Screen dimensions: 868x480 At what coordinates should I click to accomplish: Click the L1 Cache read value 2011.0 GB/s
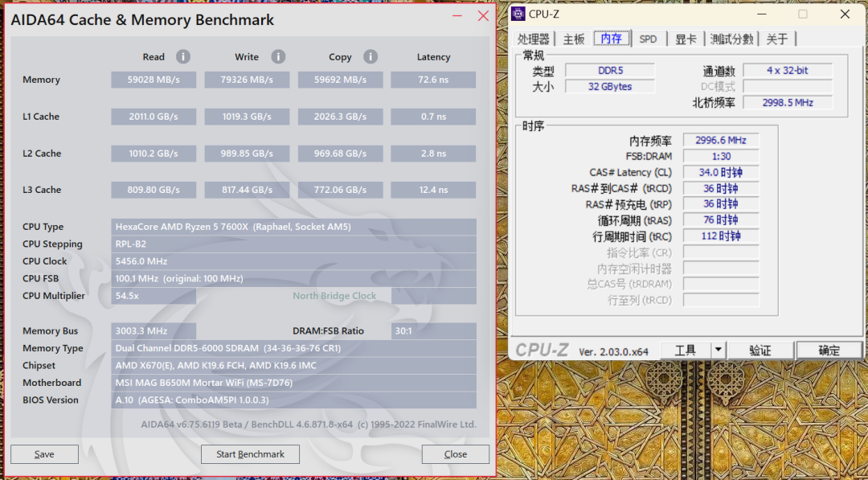coord(154,117)
